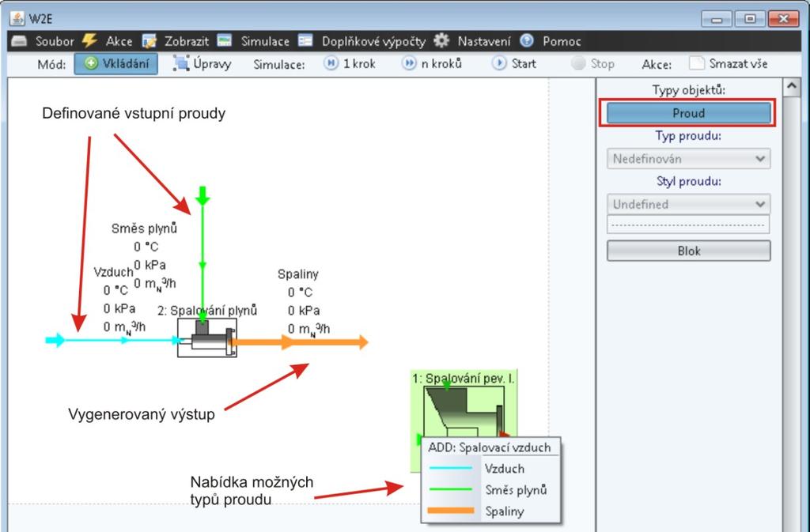This screenshot has height=532, width=810.
Task: Click the Nastavení gear icon
Action: coord(441,41)
